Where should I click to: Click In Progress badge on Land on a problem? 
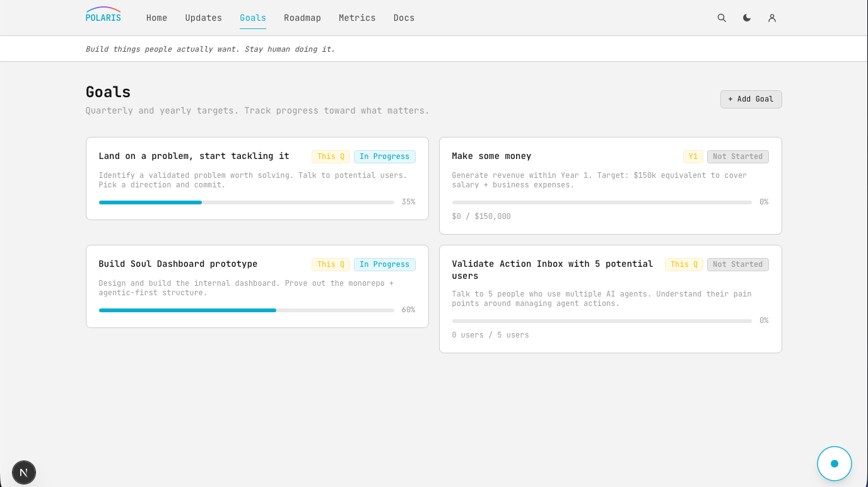pyautogui.click(x=385, y=156)
